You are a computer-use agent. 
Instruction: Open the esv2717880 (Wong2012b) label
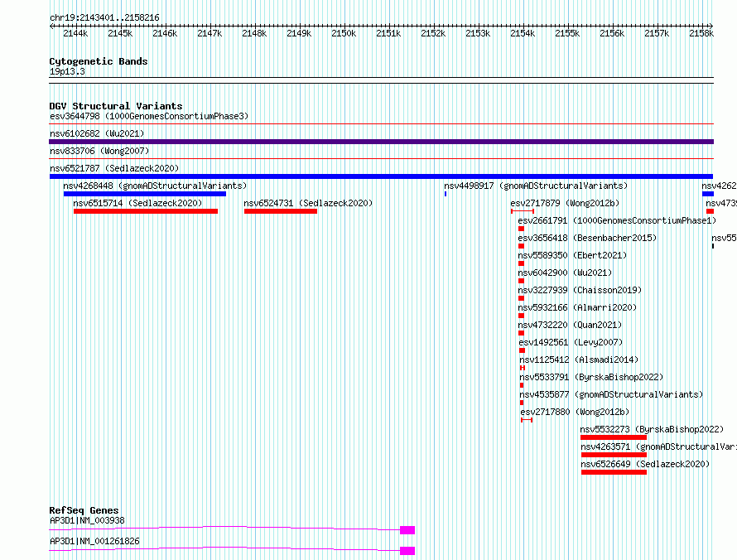pos(575,412)
